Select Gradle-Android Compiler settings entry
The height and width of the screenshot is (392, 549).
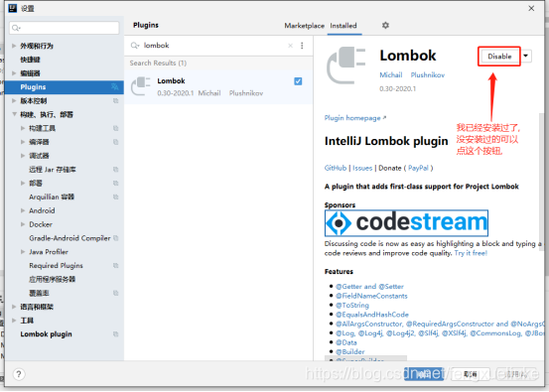pos(69,238)
